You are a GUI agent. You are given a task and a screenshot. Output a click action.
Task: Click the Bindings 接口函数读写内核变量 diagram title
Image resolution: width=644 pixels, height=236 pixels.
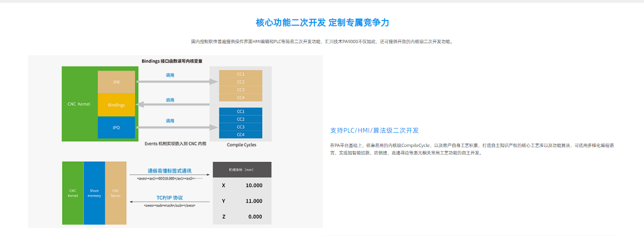tap(172, 61)
